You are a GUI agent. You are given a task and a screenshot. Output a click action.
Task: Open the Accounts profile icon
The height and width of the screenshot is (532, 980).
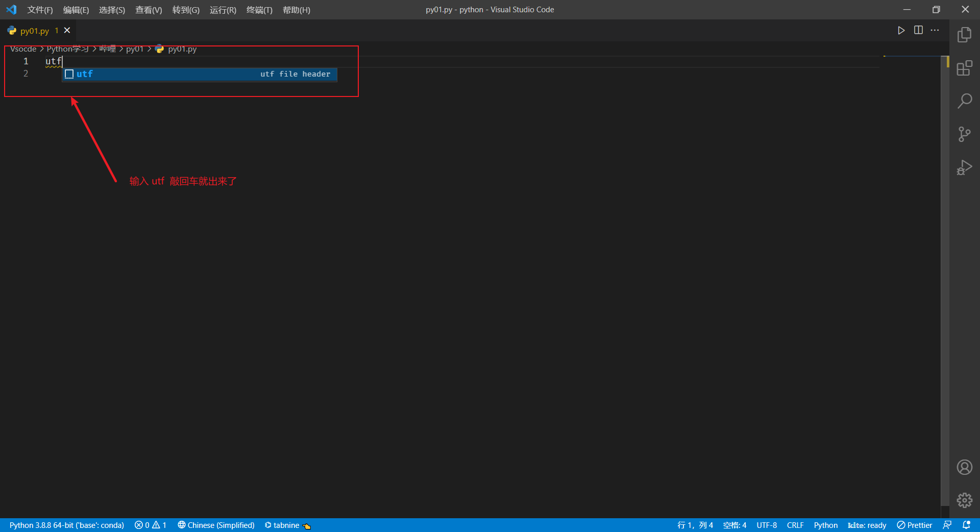coord(964,467)
